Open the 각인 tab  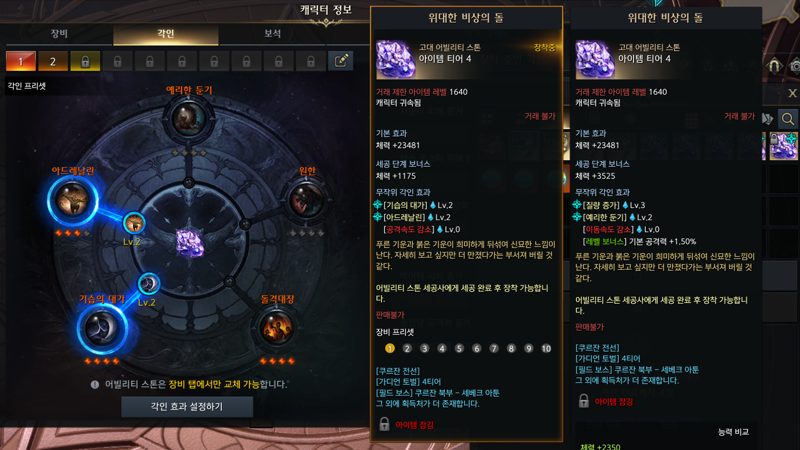coord(166,34)
